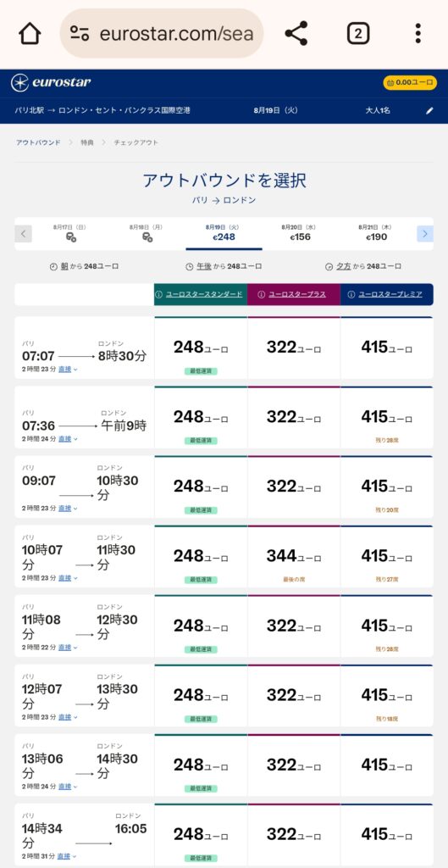Click the pencil icon to edit search

(429, 111)
